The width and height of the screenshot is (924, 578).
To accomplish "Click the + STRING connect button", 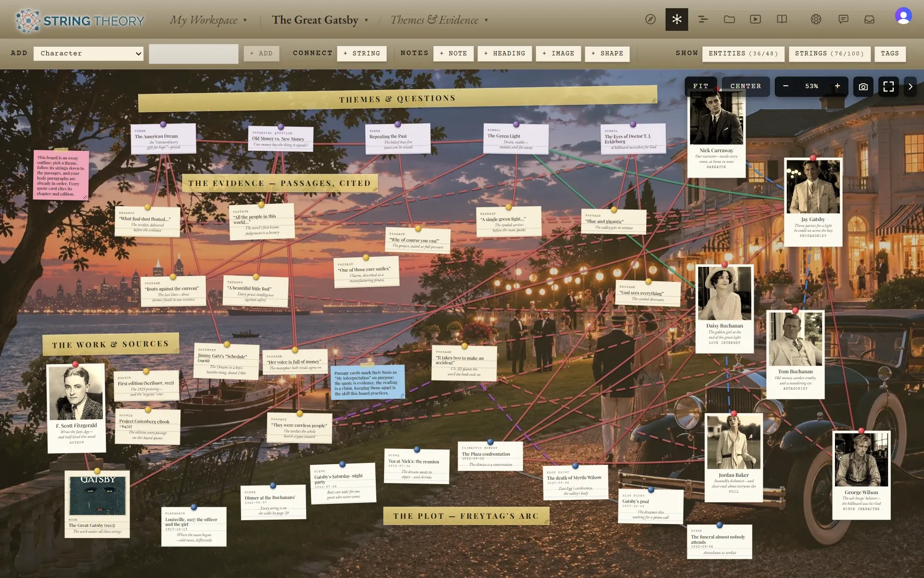I will (362, 53).
